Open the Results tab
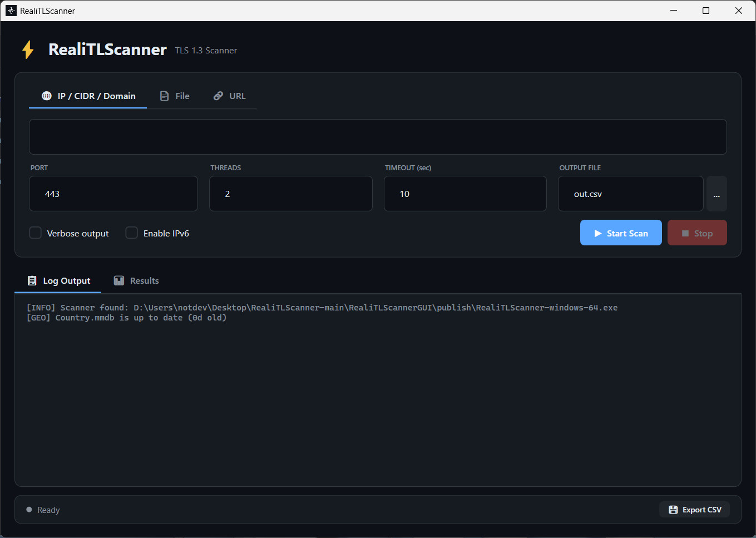The height and width of the screenshot is (538, 756). pos(136,281)
